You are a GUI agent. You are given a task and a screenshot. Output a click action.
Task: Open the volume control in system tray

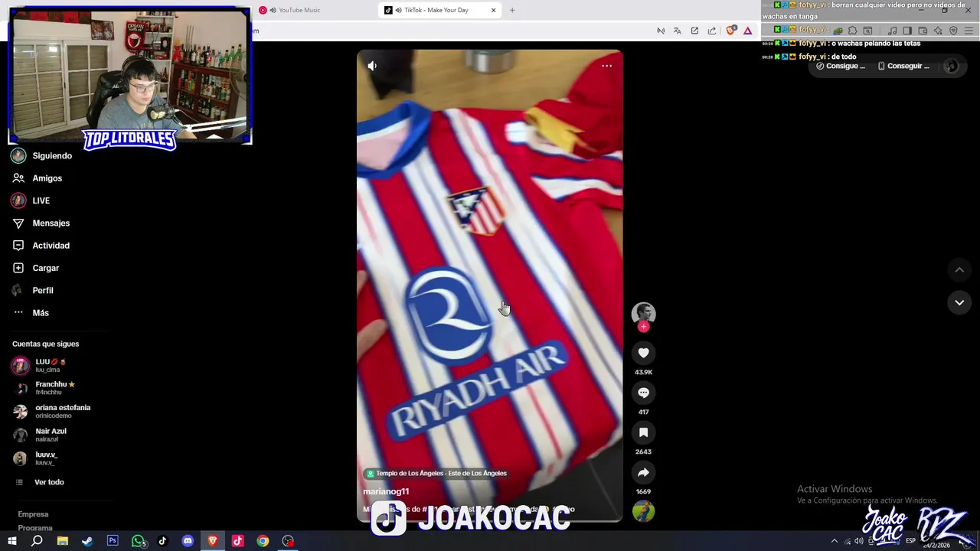coord(859,541)
